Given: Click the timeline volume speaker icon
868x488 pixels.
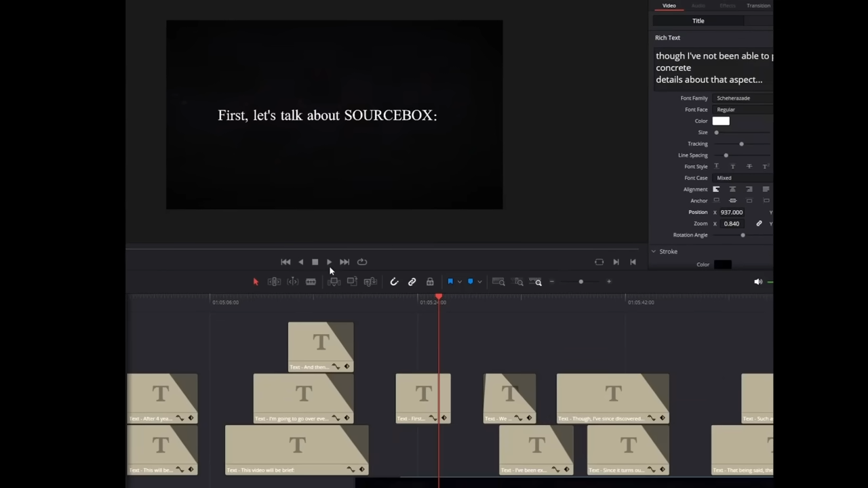Looking at the screenshot, I should pos(758,282).
